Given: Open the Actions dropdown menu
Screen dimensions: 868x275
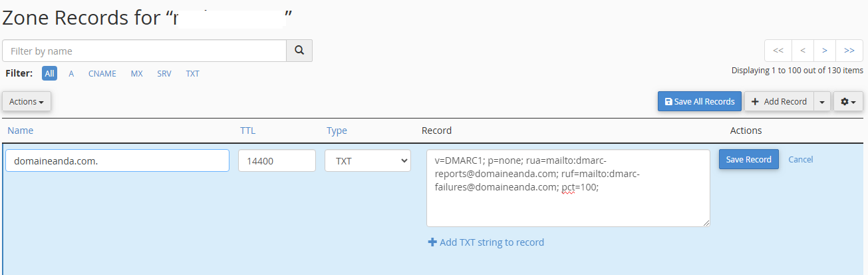Looking at the screenshot, I should click(27, 102).
